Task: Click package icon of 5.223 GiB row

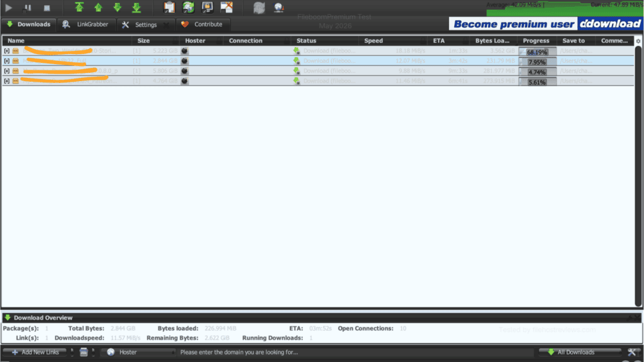Action: tap(16, 51)
